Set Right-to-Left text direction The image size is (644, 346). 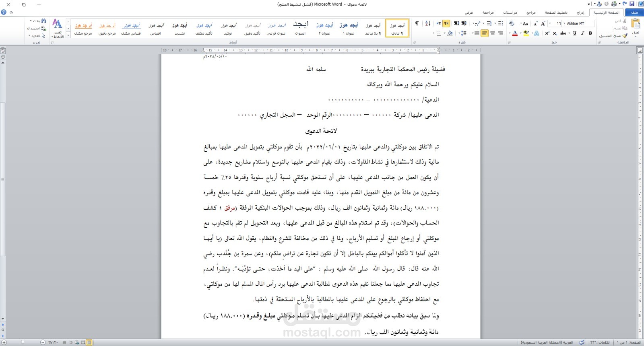tap(446, 23)
